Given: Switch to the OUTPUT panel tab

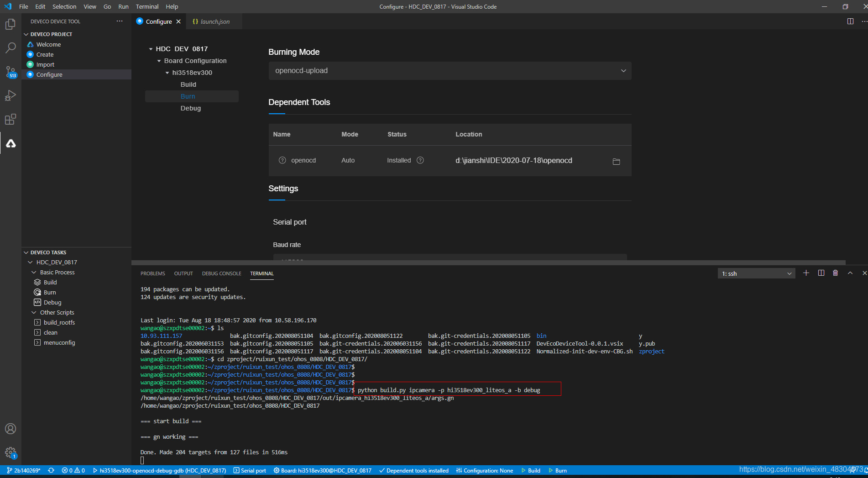Looking at the screenshot, I should [x=183, y=273].
